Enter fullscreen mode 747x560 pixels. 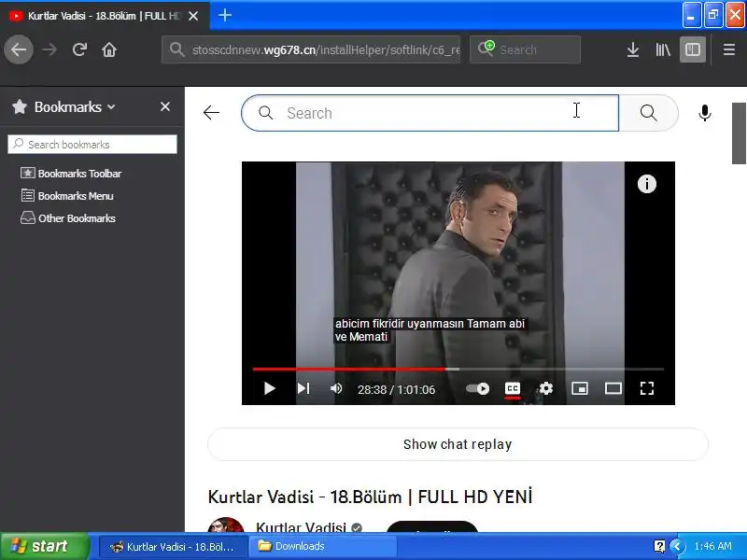point(646,388)
